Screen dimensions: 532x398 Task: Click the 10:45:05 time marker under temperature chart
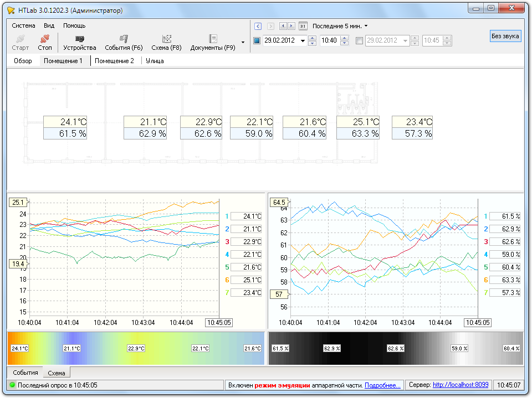point(219,323)
